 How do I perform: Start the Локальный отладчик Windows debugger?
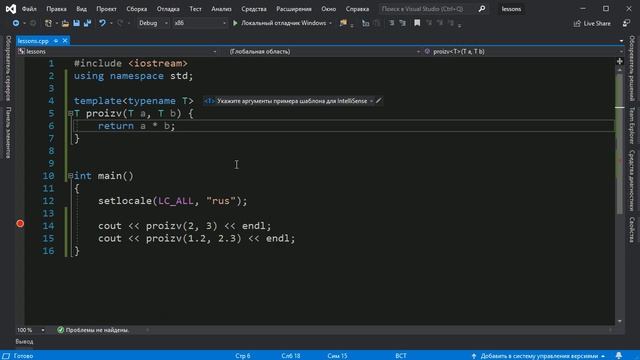(280, 23)
